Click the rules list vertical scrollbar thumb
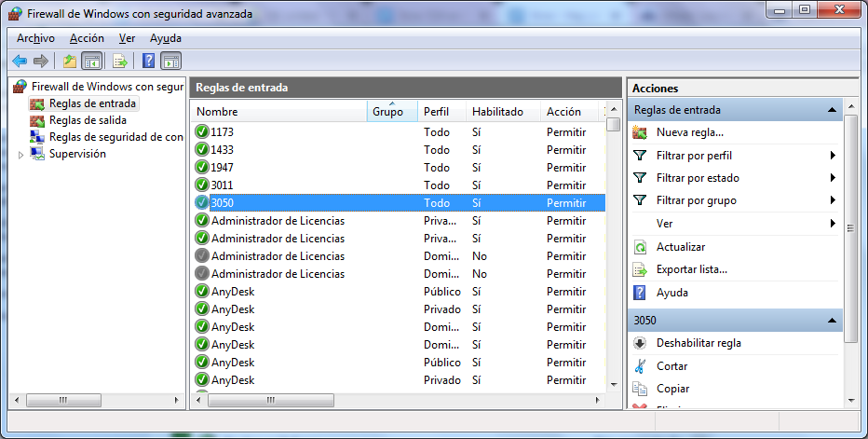Screen dimensions: 868x439 pos(614,124)
